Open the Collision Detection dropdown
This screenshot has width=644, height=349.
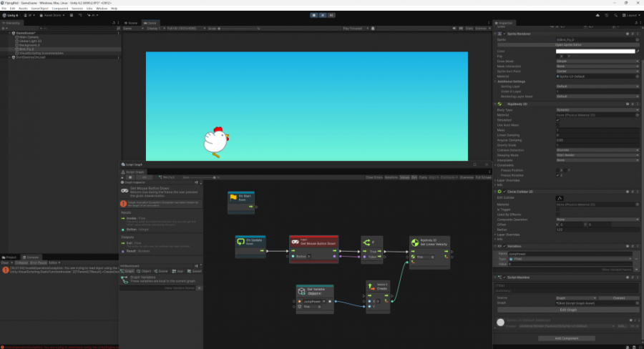[595, 149]
